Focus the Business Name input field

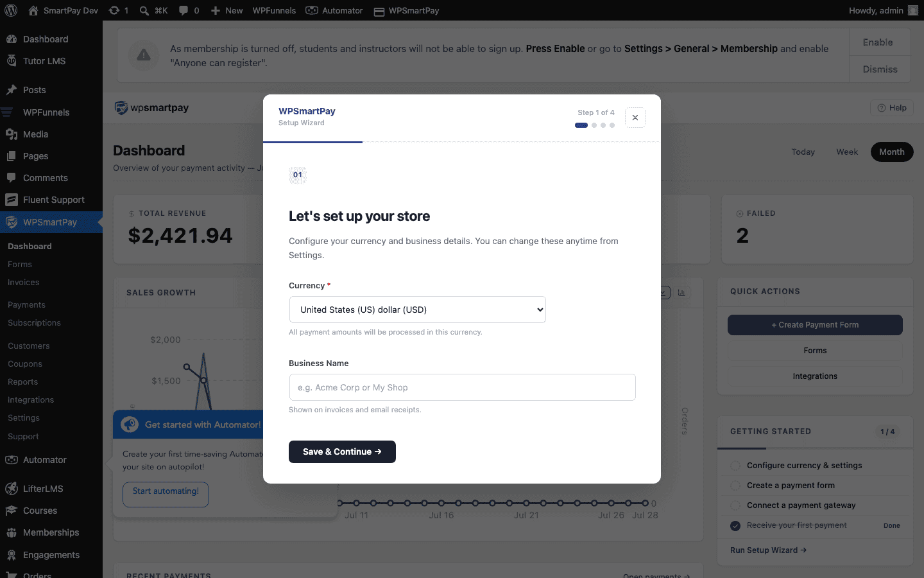point(462,387)
